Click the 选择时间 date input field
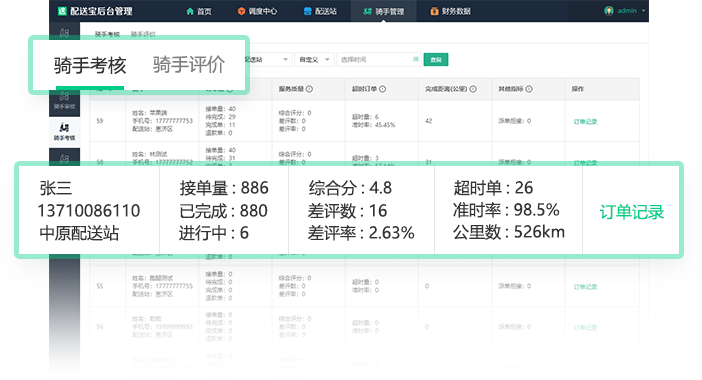The image size is (702, 380). point(379,60)
